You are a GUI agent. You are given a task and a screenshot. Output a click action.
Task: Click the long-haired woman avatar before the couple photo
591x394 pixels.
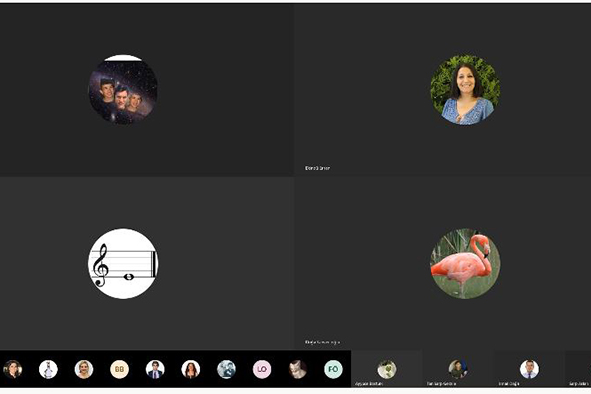191,369
